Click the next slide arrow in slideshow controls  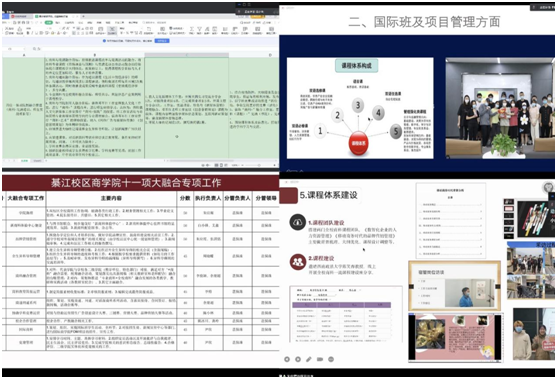tap(298, 359)
